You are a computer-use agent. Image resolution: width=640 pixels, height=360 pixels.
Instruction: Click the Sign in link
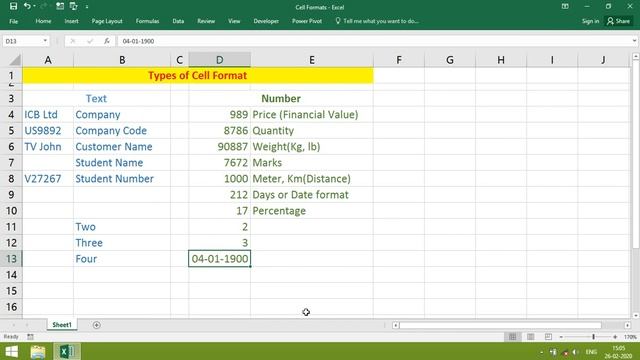(x=590, y=21)
